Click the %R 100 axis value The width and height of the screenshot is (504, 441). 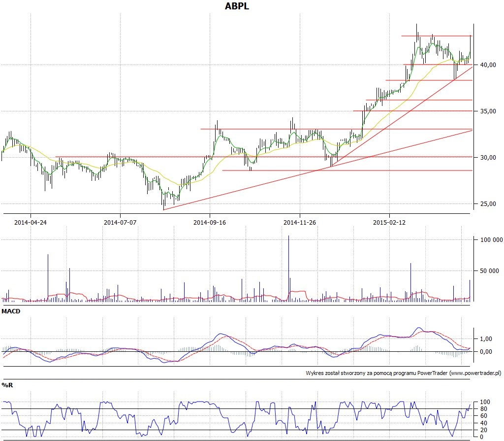485,402
